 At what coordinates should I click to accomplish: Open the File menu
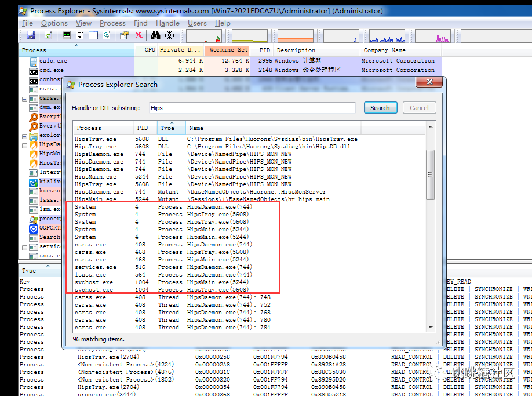click(x=27, y=23)
